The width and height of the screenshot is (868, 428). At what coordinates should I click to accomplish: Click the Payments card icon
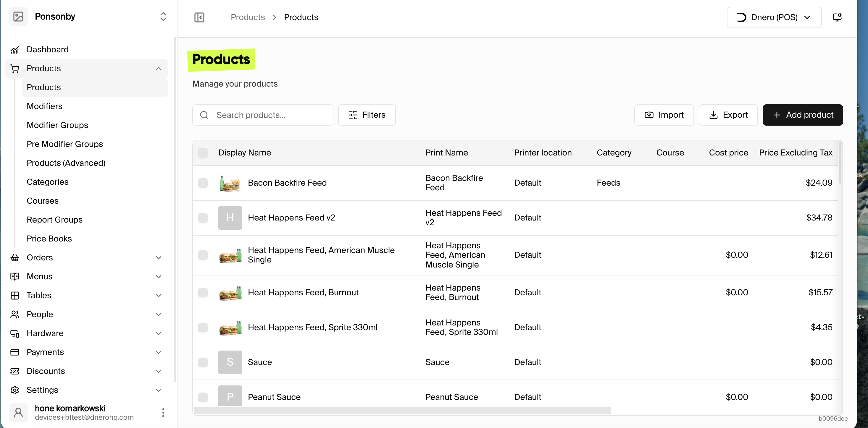pos(15,352)
